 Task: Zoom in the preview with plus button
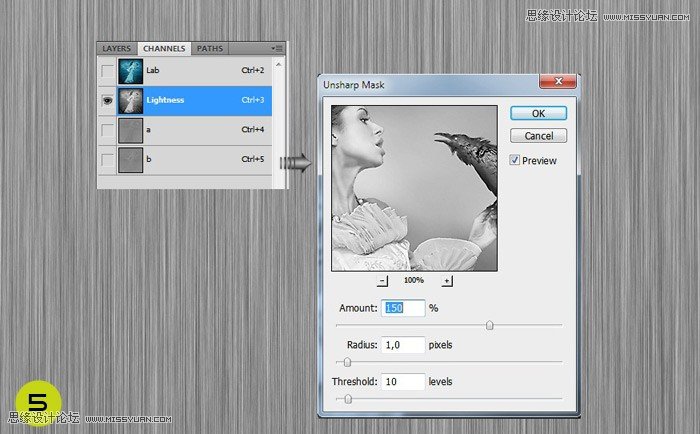(x=447, y=280)
